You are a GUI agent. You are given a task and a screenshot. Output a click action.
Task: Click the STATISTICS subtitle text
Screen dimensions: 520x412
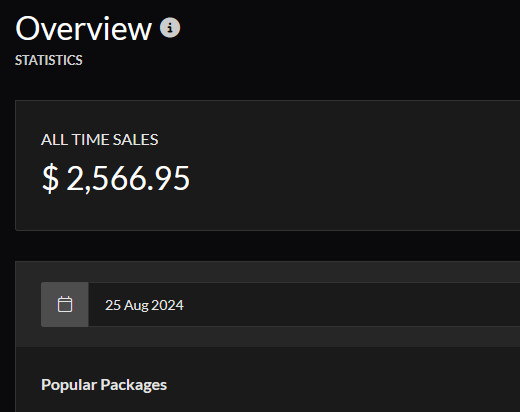click(x=49, y=60)
